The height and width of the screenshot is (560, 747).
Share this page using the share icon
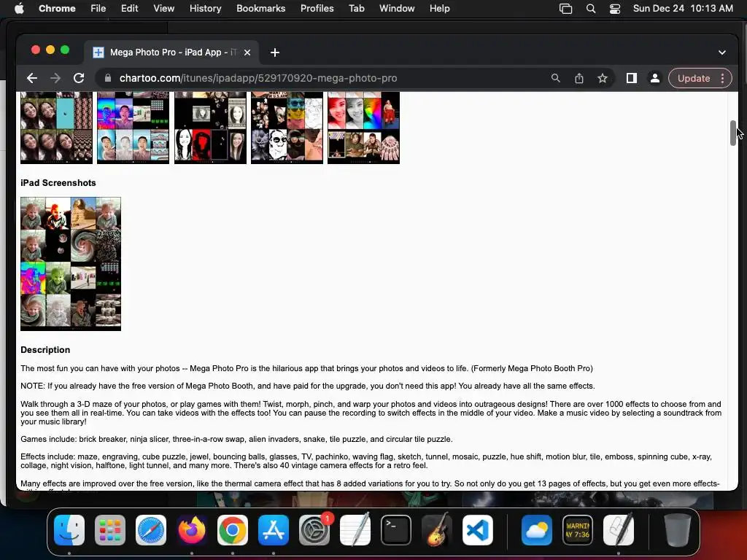pyautogui.click(x=578, y=78)
